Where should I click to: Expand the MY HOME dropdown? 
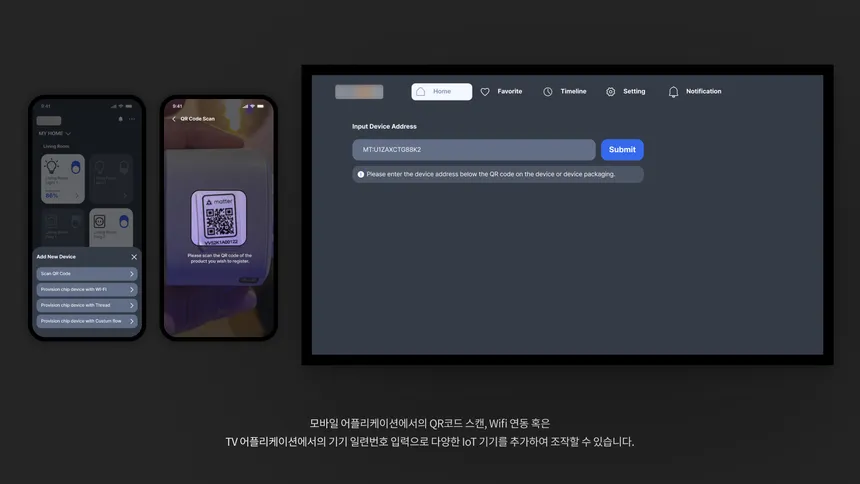[x=54, y=133]
